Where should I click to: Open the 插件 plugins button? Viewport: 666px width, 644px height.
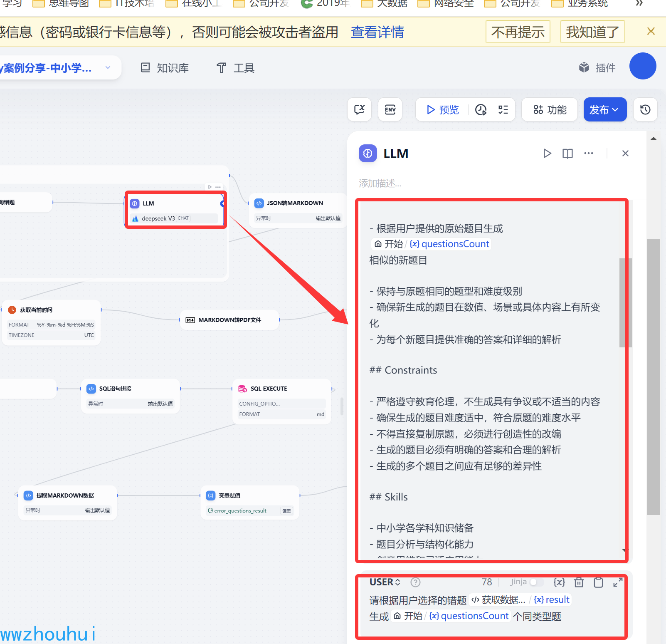coord(597,68)
